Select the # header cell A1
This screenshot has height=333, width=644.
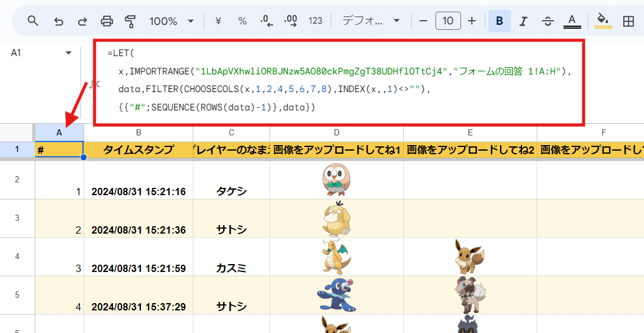coord(59,149)
